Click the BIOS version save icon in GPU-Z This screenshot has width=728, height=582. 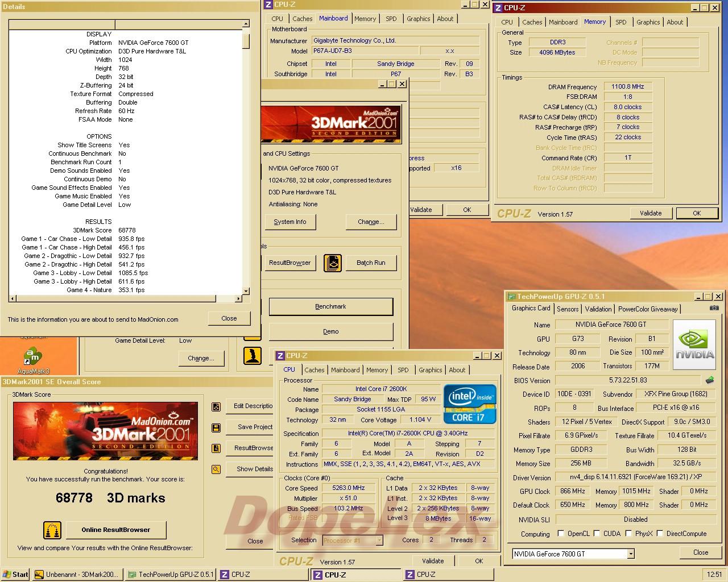click(x=710, y=380)
